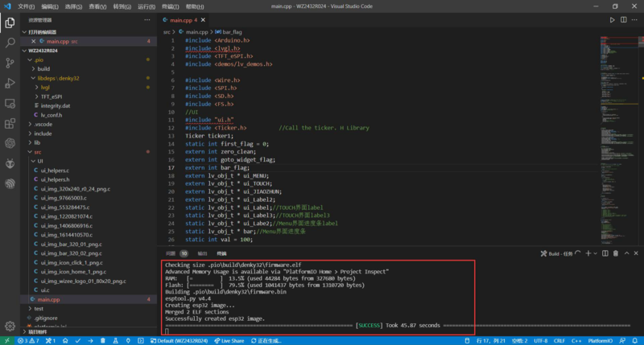Open the editor More Actions ellipsis
Viewport: 644px width, 345px height.
tap(634, 19)
